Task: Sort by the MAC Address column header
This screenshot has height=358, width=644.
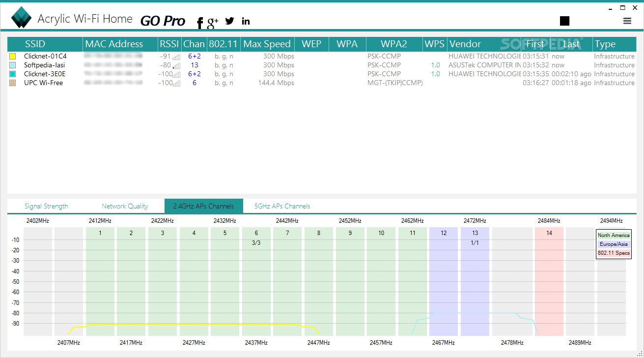Action: [x=120, y=44]
